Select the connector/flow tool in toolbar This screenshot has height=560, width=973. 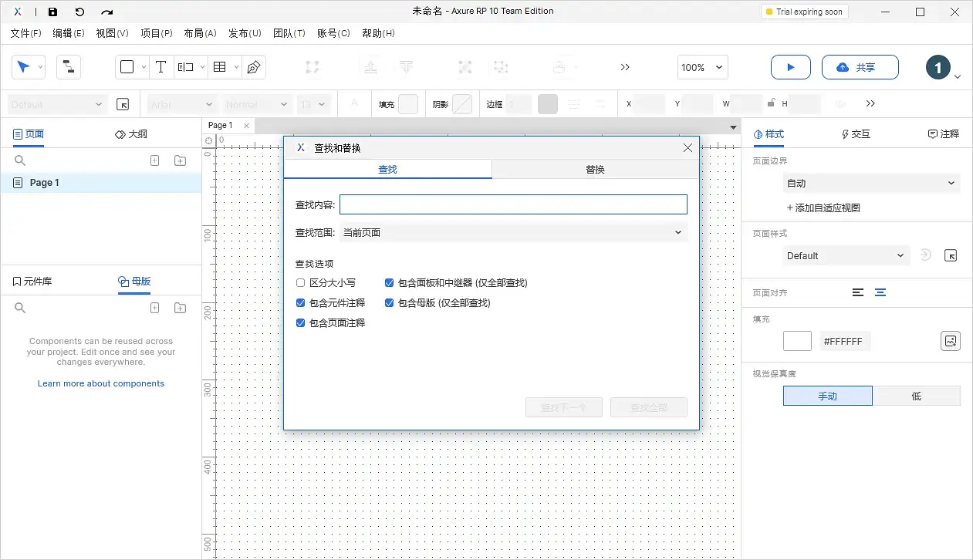click(x=68, y=67)
